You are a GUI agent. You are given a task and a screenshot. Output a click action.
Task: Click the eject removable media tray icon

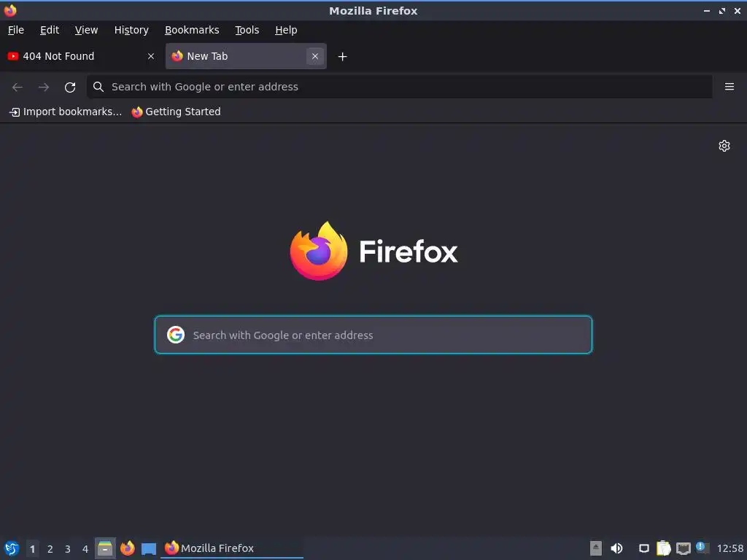point(595,548)
